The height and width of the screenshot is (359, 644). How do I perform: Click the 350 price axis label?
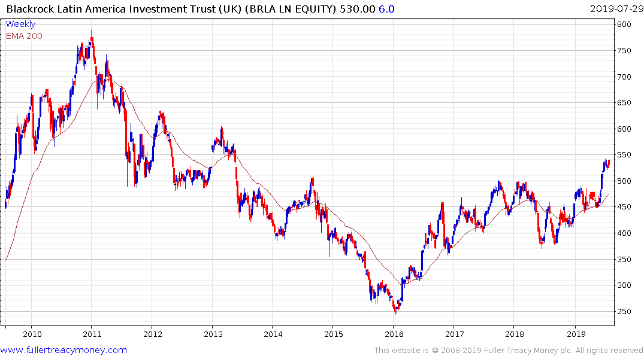[624, 259]
